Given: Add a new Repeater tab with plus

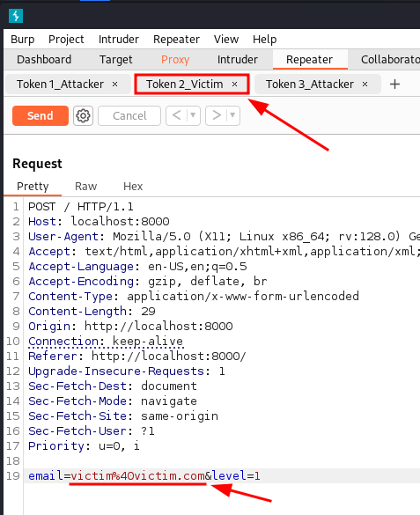Looking at the screenshot, I should pos(394,85).
